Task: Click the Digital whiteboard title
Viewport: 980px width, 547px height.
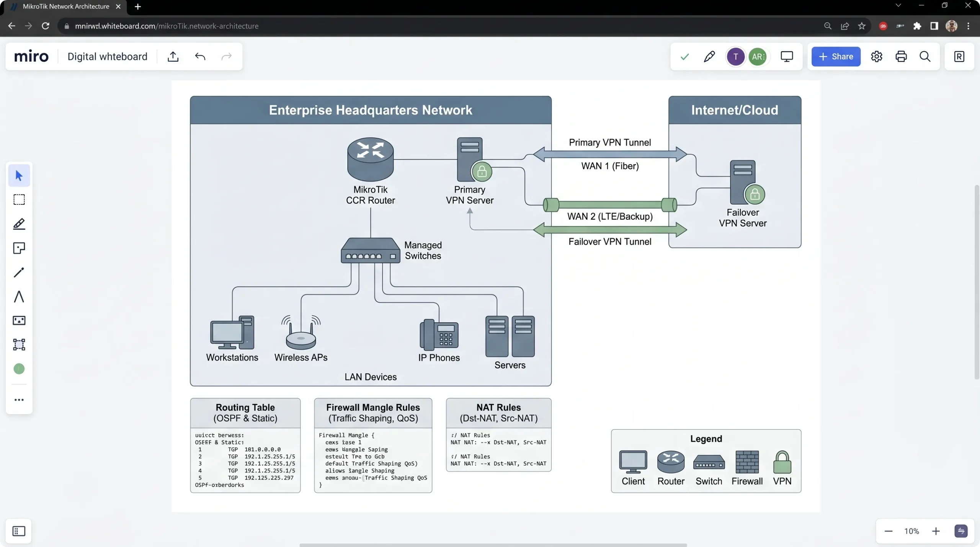Action: (107, 57)
